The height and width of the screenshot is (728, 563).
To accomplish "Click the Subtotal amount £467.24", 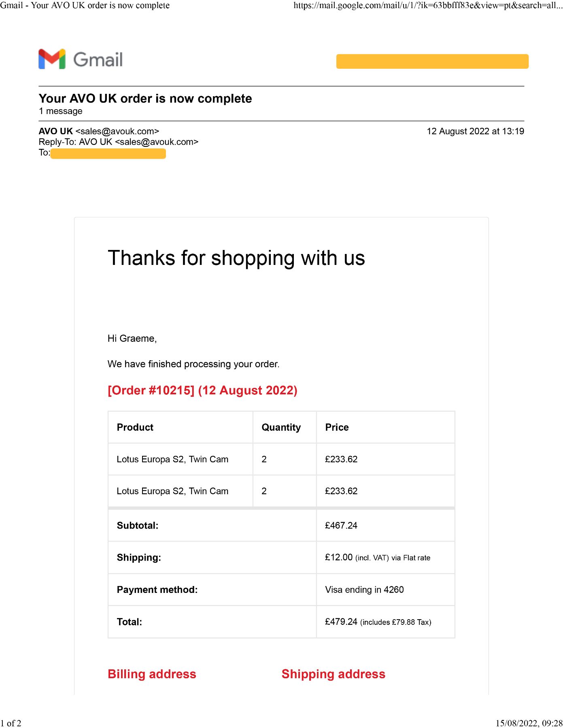I will [341, 525].
